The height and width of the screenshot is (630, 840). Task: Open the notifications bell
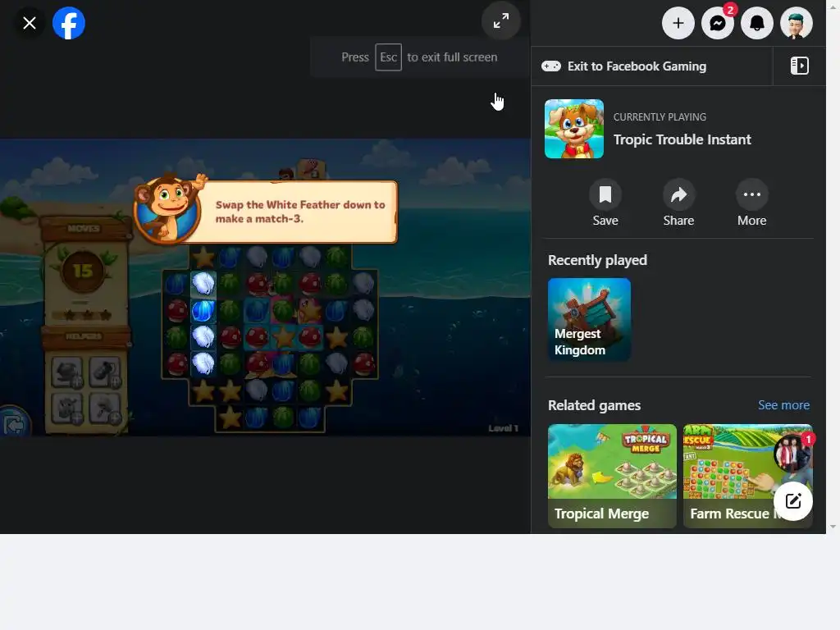tap(757, 23)
